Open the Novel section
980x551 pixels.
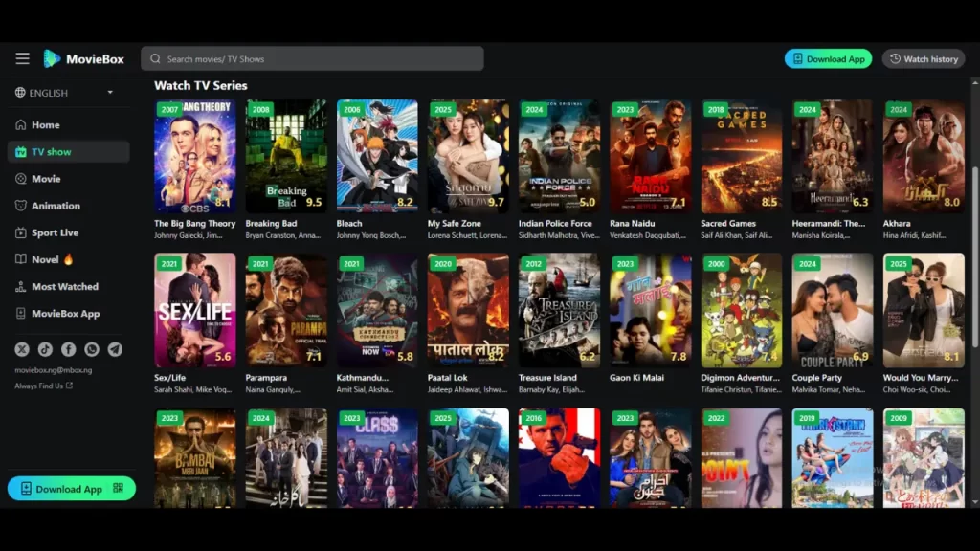69,259
